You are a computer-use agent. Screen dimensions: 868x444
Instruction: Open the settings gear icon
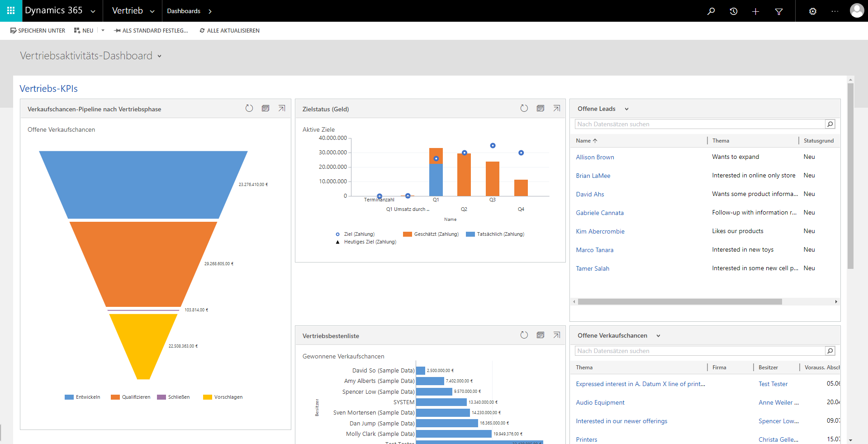tap(813, 11)
